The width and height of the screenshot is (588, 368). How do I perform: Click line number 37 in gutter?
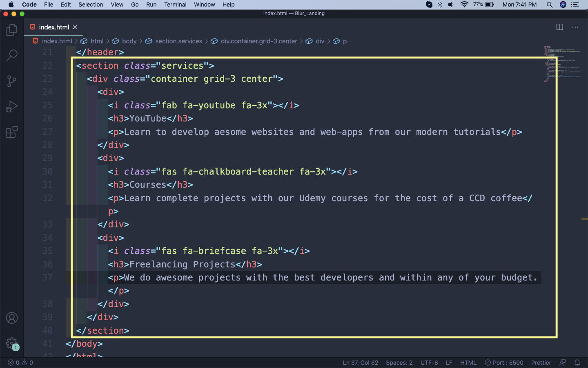[x=47, y=278]
